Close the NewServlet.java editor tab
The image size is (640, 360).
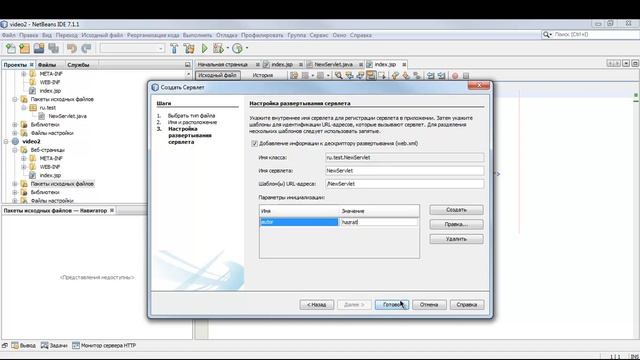tap(361, 64)
